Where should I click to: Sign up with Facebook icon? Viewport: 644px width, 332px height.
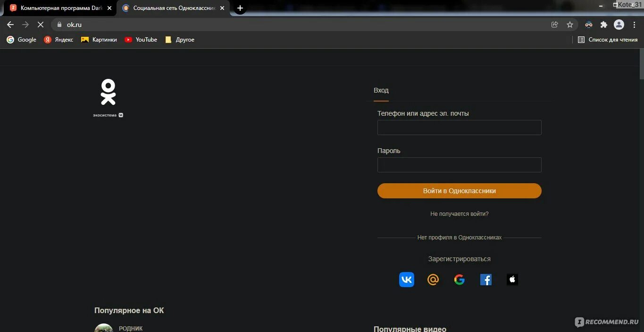click(x=486, y=280)
